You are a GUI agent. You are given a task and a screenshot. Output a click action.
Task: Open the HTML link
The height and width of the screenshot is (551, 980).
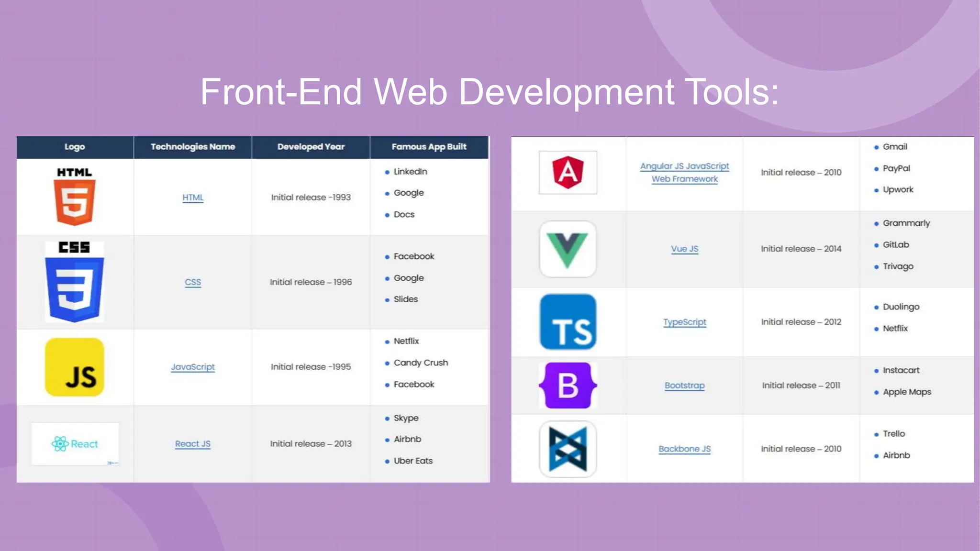point(193,197)
